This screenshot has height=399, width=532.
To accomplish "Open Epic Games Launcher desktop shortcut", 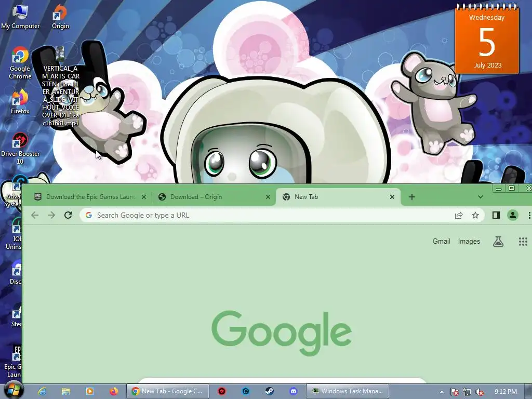I will (x=13, y=361).
